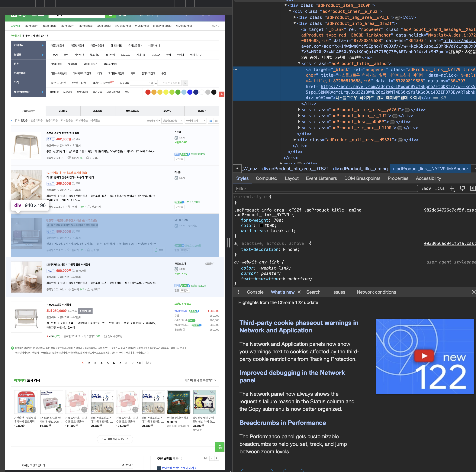This screenshot has width=476, height=472.
Task: Toggle the .cls element classes panel
Action: coord(440,189)
